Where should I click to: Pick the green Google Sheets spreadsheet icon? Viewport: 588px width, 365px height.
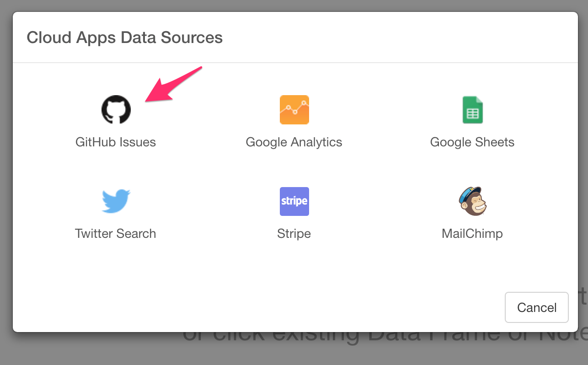tap(472, 110)
